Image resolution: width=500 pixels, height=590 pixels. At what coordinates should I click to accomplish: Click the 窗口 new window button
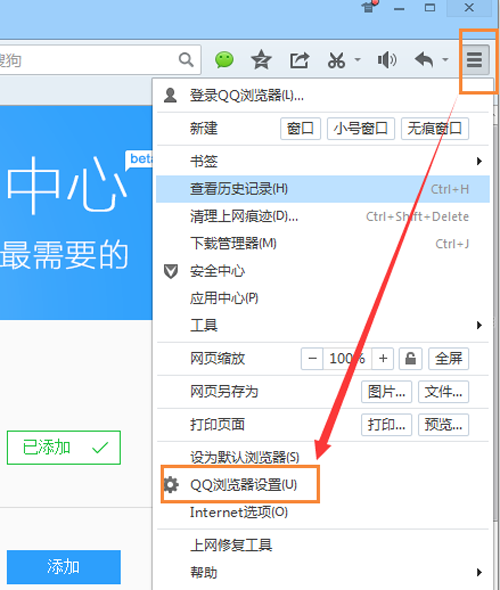[x=300, y=129]
